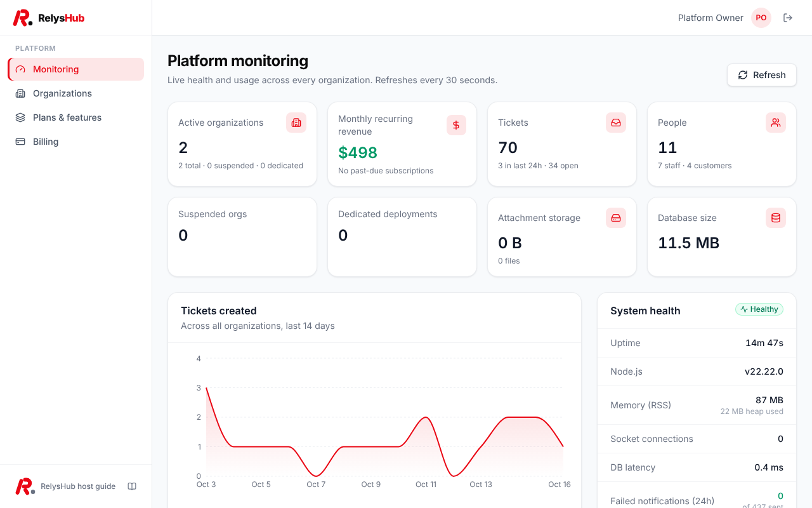The height and width of the screenshot is (508, 812).
Task: Click the No past-due subscriptions text
Action: (x=386, y=171)
